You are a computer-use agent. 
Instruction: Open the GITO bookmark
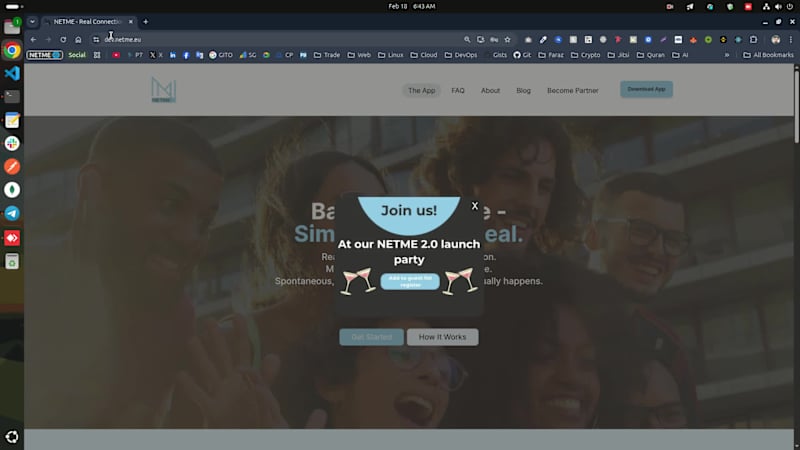[x=220, y=55]
